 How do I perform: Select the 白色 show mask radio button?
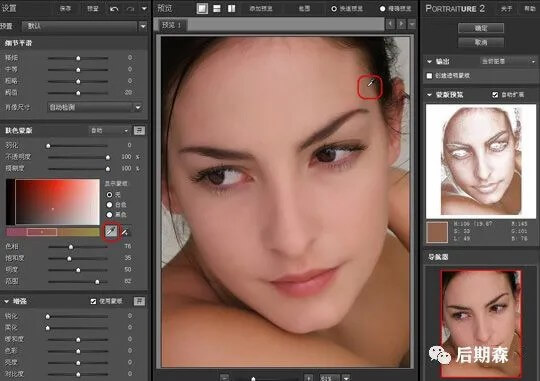110,205
